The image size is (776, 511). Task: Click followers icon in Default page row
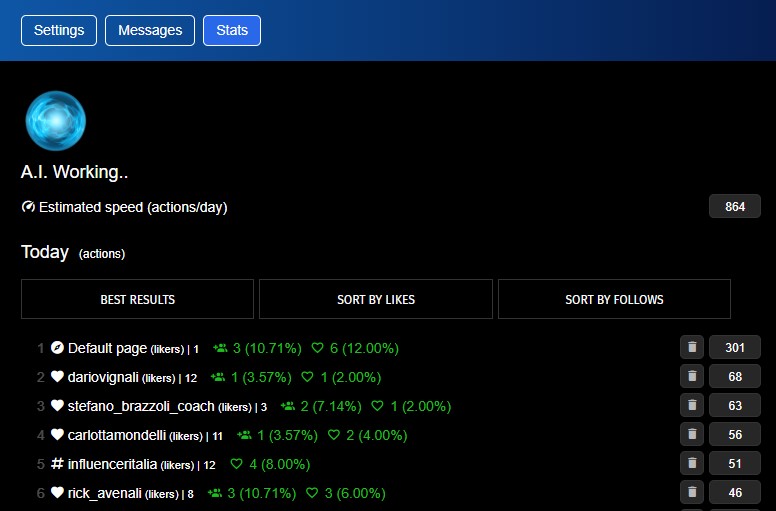220,348
